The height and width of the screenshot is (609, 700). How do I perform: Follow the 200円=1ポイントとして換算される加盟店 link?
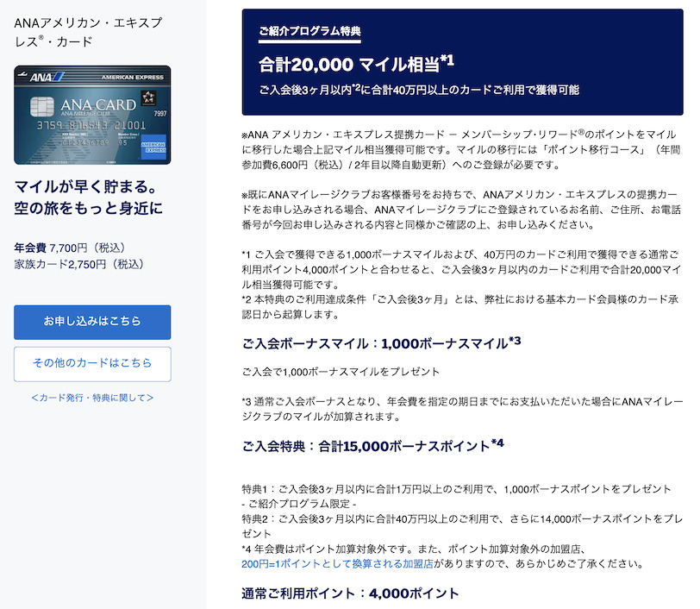pyautogui.click(x=338, y=564)
